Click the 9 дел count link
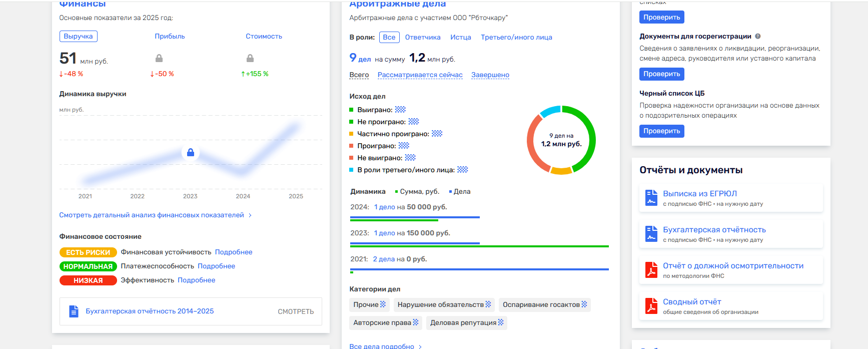The image size is (868, 349). coord(360,58)
